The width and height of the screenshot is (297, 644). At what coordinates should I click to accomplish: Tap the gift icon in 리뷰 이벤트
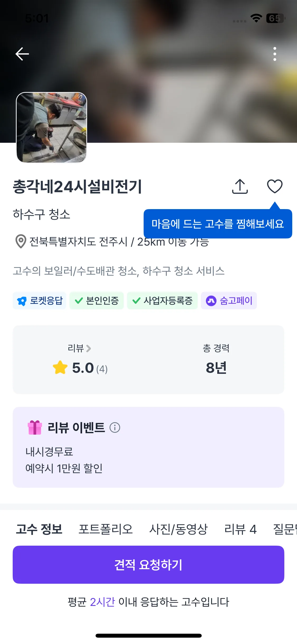point(35,427)
